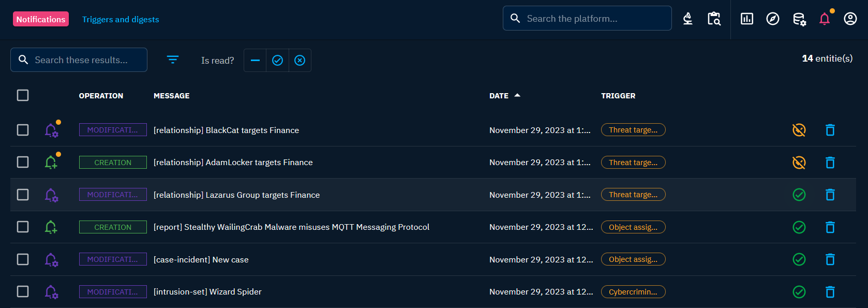Switch to Triggers and digests tab
Viewport: 868px width, 308px height.
tap(121, 19)
